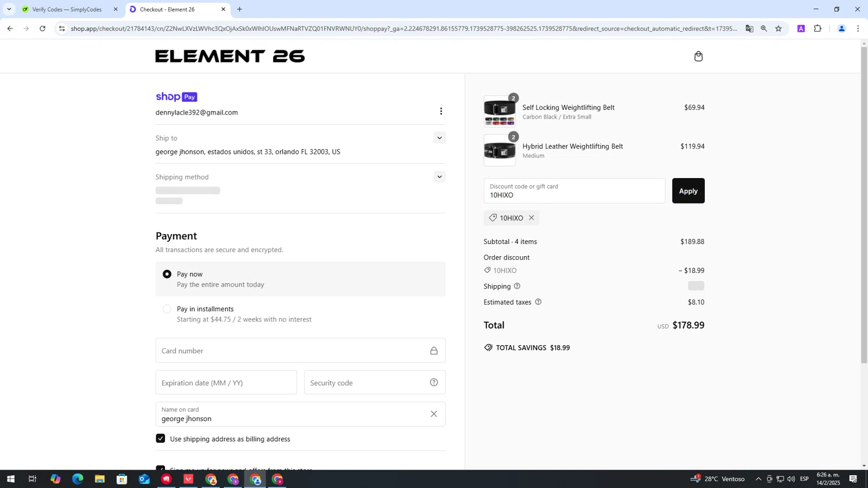Viewport: 868px width, 488px height.
Task: Toggle Use shipping address as billing address
Action: coord(160,438)
